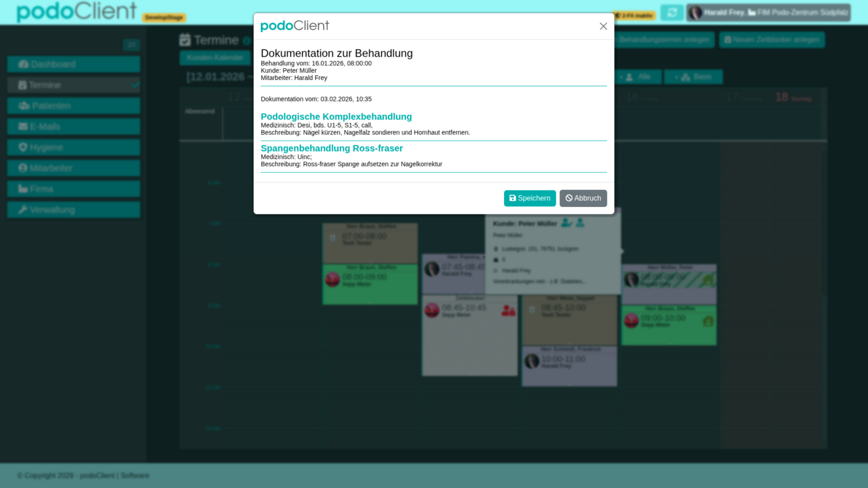The image size is (868, 488).
Task: Go to the Hygiene section
Action: coord(73,147)
